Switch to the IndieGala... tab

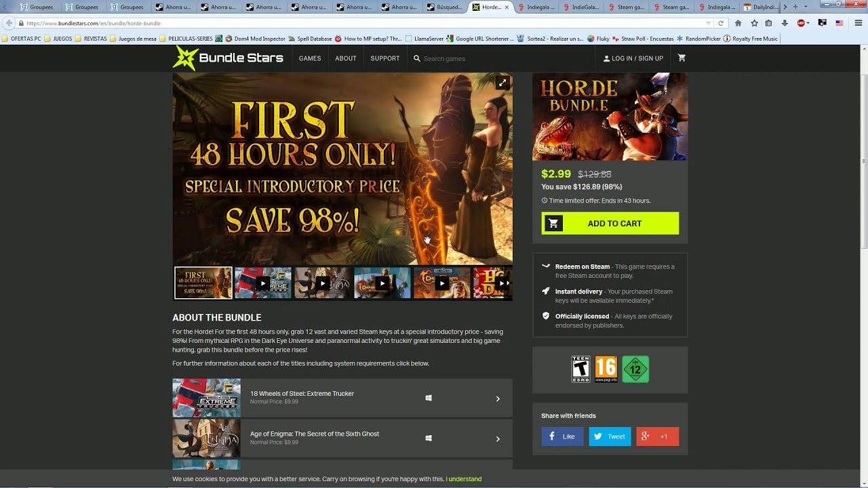pyautogui.click(x=580, y=7)
